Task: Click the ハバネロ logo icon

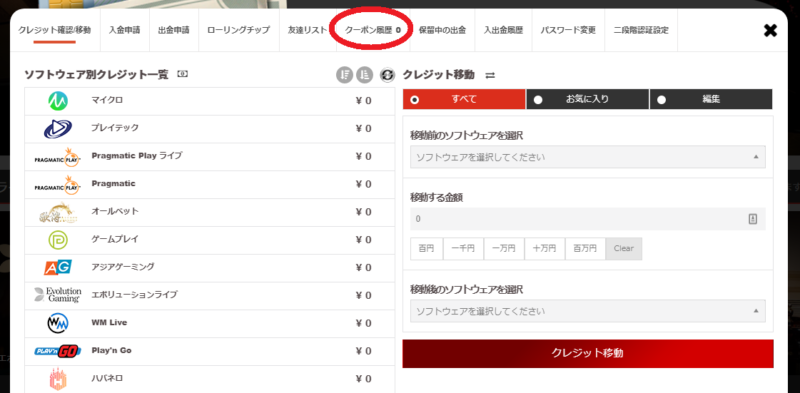Action: pos(58,379)
